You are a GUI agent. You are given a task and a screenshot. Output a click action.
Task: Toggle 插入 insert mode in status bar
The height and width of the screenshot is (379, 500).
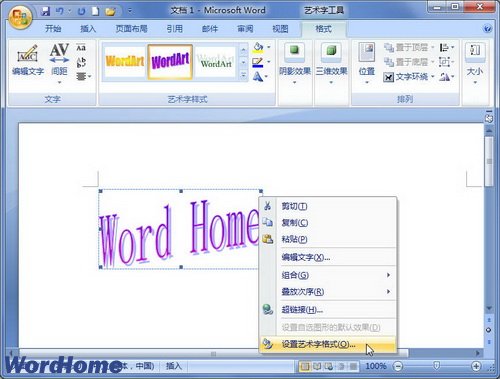(174, 366)
